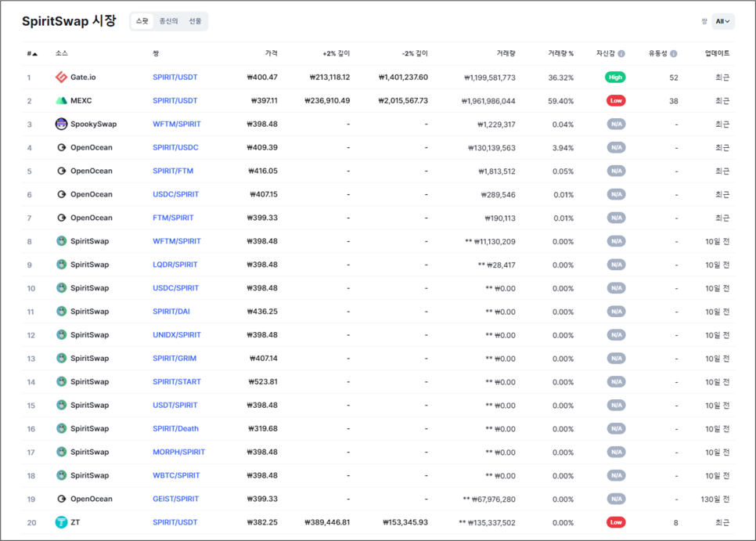Open WFTM/SPIRIT pair on SpookySwap
756x541 pixels.
click(176, 124)
